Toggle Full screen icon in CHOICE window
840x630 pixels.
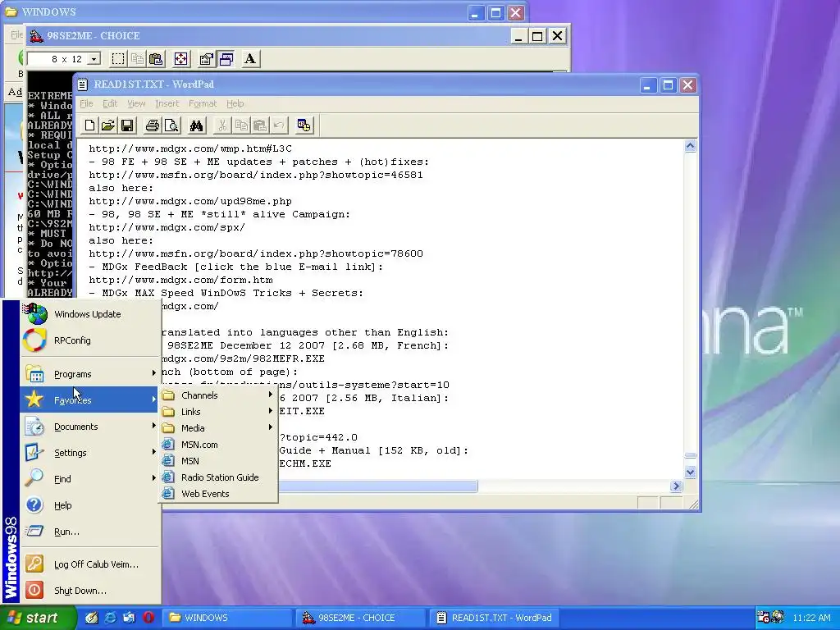tap(181, 59)
